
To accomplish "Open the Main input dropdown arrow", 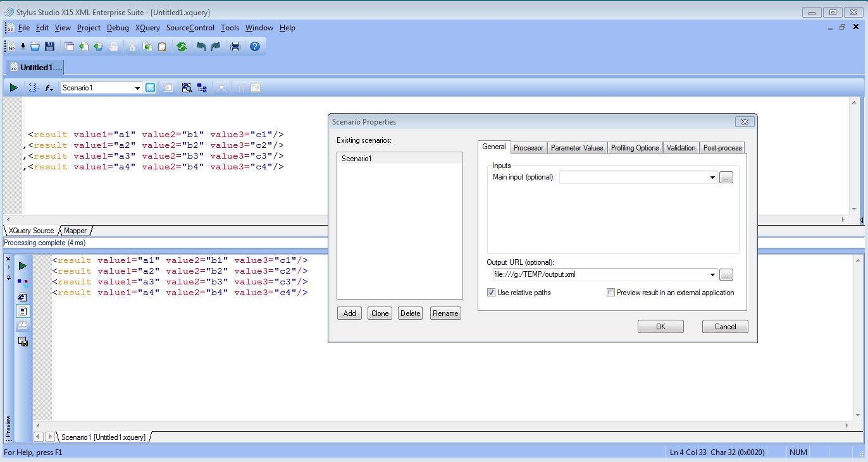I will (713, 178).
